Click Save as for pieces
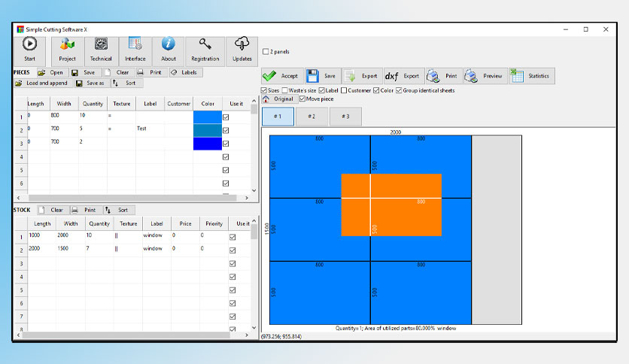This screenshot has height=364, width=629. pos(92,83)
